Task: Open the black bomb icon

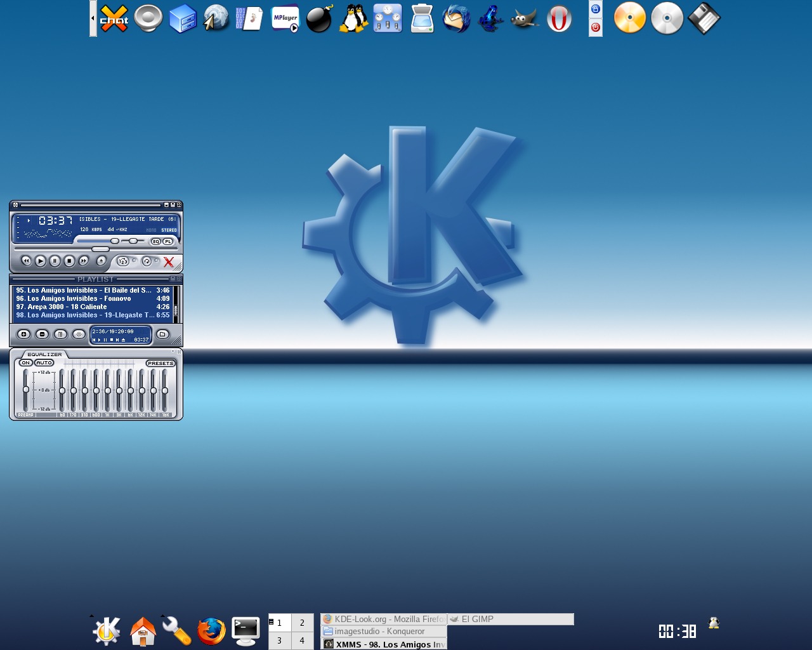Action: click(x=319, y=18)
